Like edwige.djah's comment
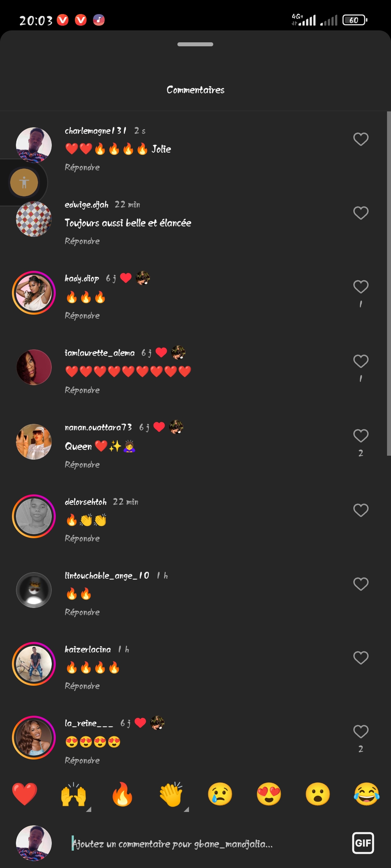This screenshot has width=391, height=868. point(361,213)
